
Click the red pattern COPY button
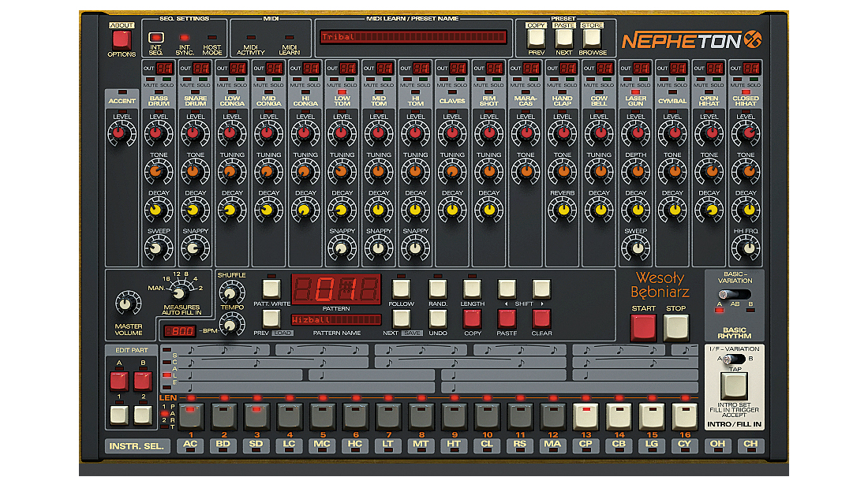(x=472, y=319)
